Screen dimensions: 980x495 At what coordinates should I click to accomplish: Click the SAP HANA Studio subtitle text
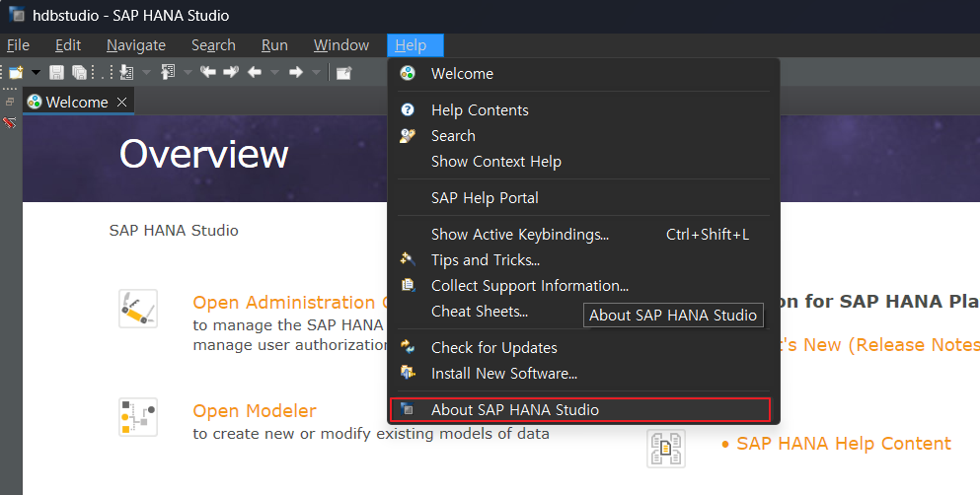click(174, 231)
